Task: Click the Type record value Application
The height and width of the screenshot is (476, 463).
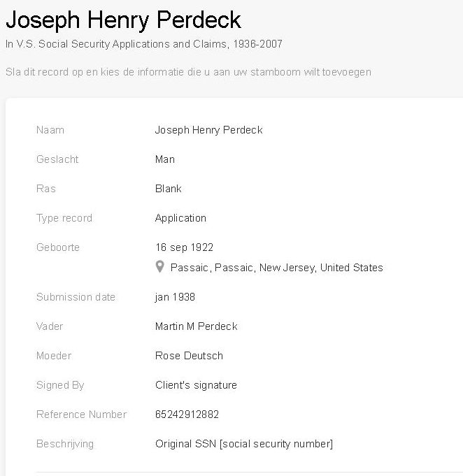Action: coord(180,218)
